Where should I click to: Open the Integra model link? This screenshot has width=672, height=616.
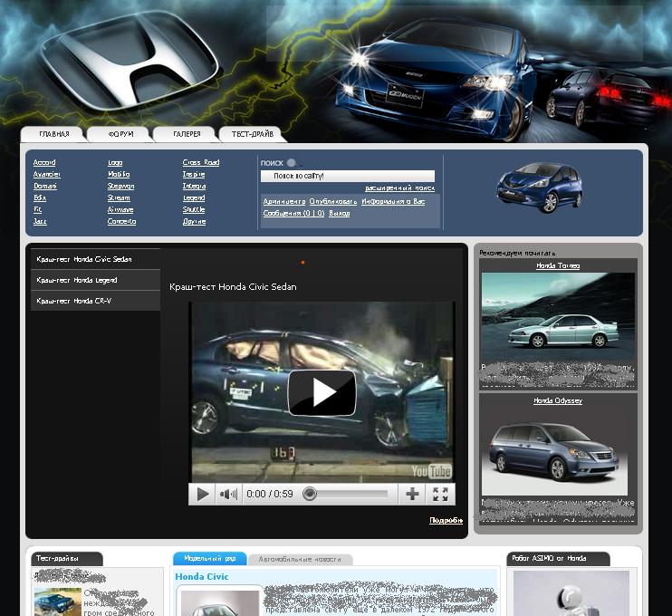click(194, 186)
